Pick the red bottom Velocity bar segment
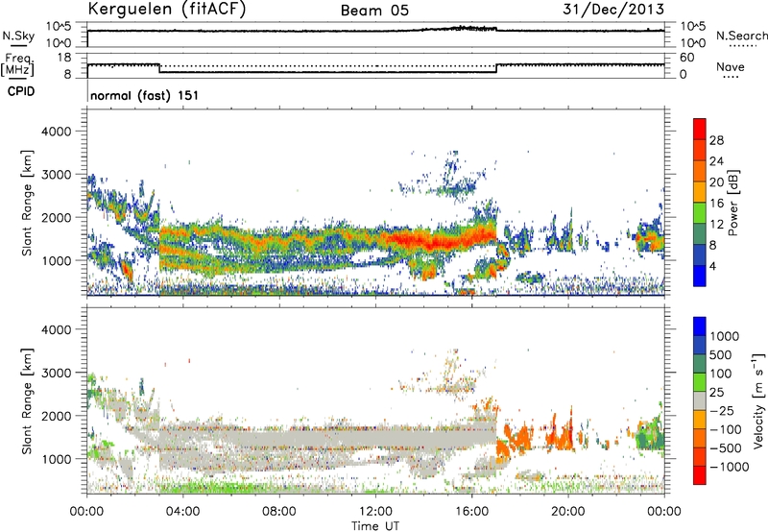Viewport: 768px width, 532px height. pyautogui.click(x=700, y=475)
